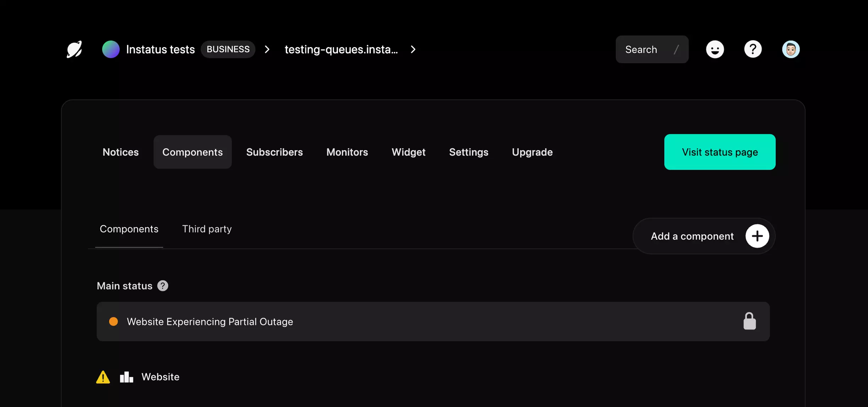Viewport: 868px width, 407px height.
Task: Click Add a component button
Action: (704, 236)
